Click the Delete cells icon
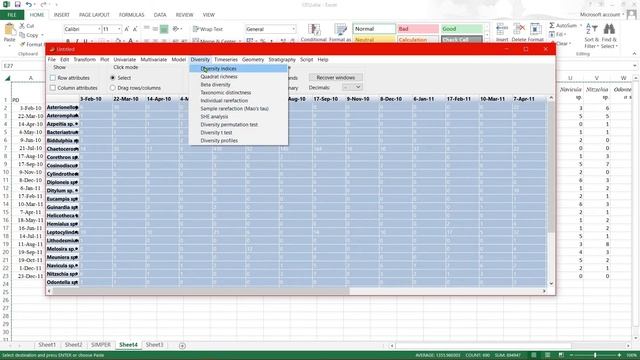This screenshot has width=640, height=360. coord(519,29)
